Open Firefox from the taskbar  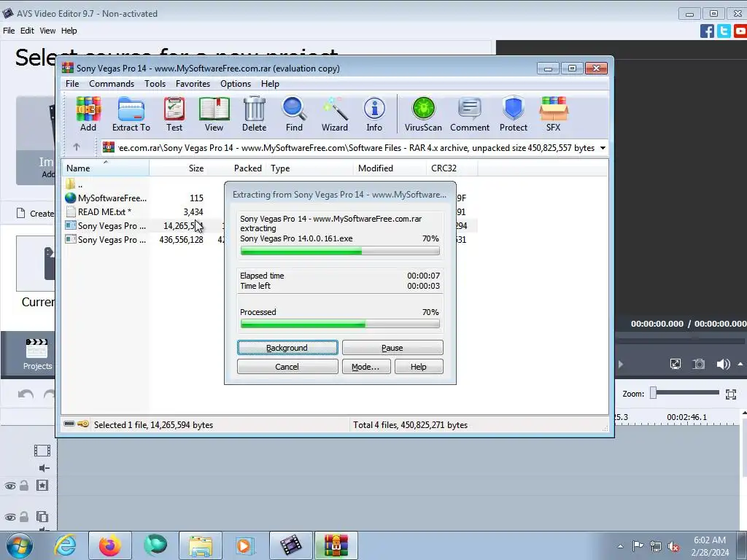coord(110,545)
